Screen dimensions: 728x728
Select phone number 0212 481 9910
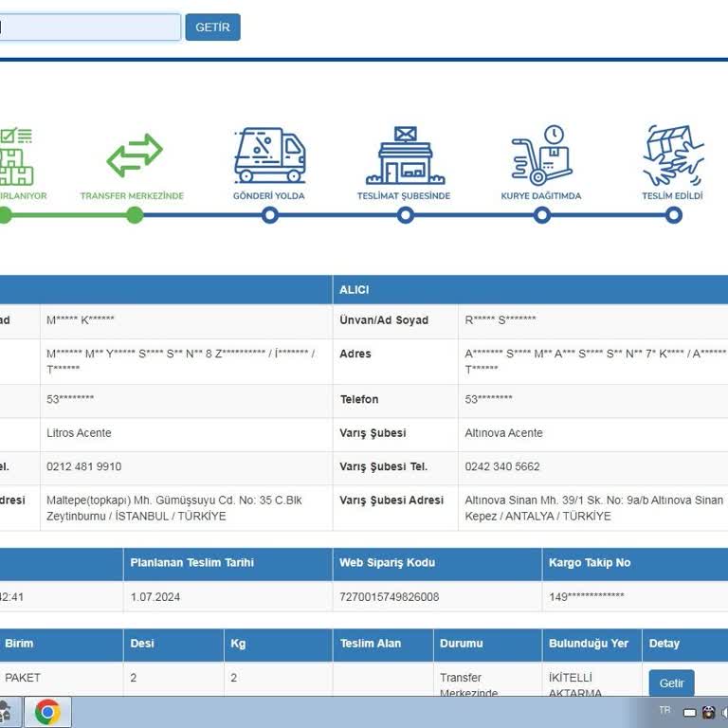coord(84,466)
